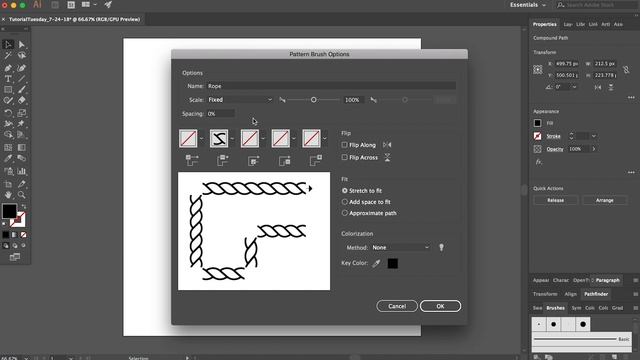Click the Stroke link in Appearance
The image size is (640, 360).
point(553,136)
